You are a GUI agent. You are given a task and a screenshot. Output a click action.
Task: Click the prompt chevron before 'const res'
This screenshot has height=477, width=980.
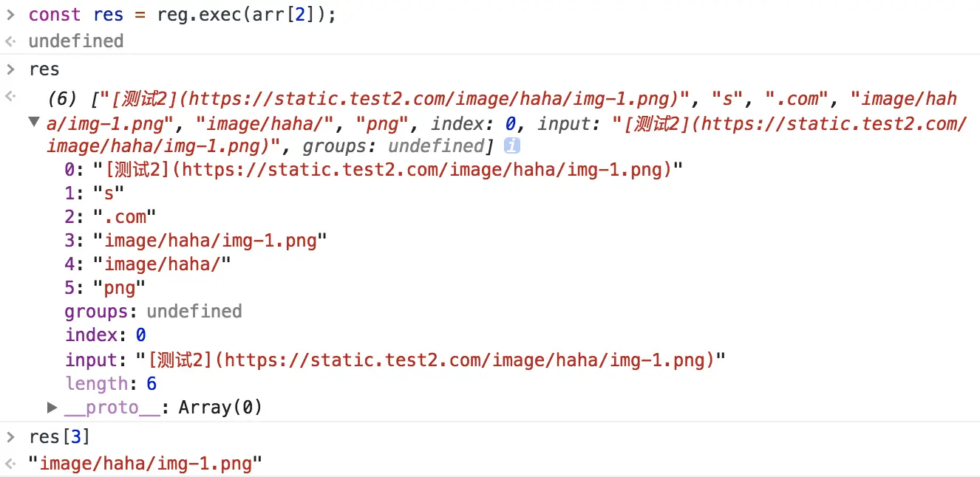(x=10, y=15)
